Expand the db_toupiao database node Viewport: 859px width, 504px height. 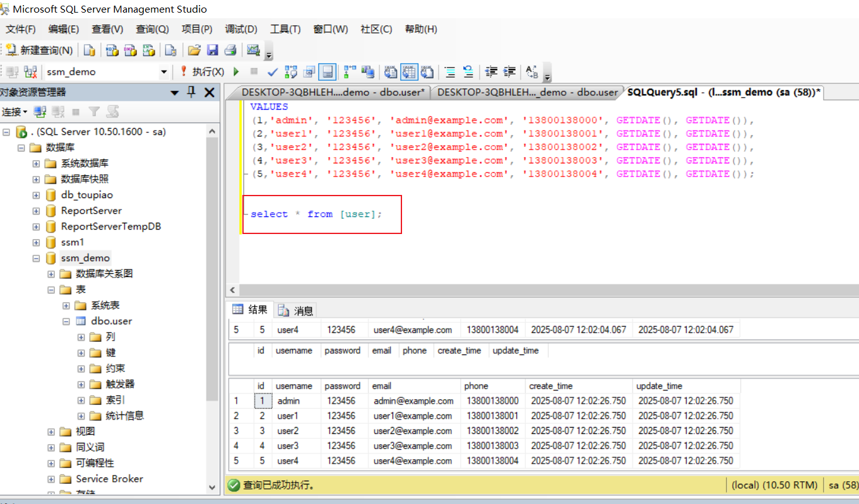pyautogui.click(x=36, y=195)
